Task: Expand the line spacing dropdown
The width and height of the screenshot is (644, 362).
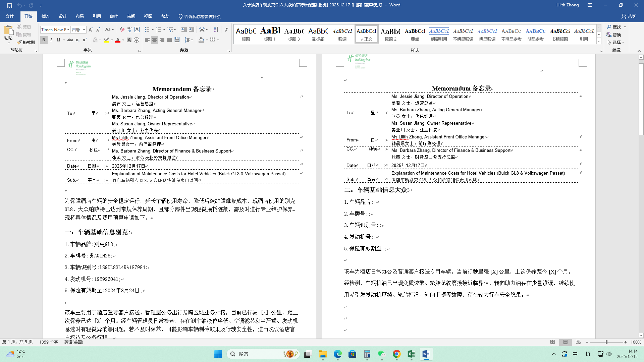Action: [x=192, y=40]
